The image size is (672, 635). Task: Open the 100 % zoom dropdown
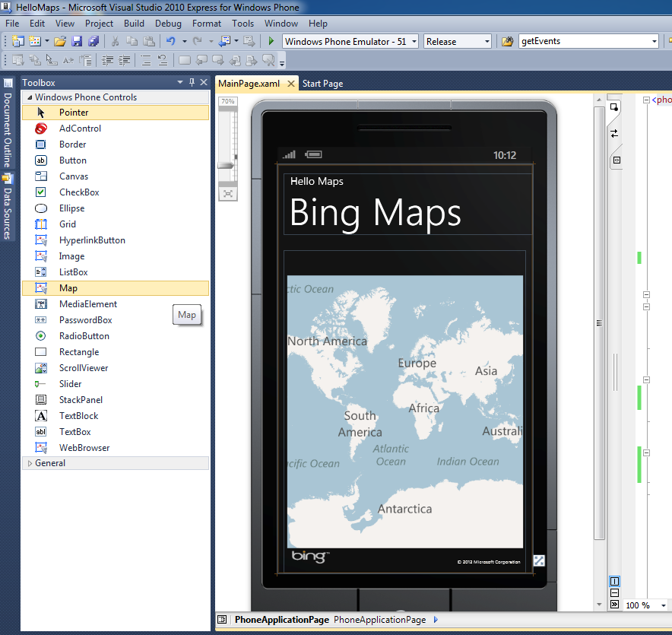tap(664, 605)
